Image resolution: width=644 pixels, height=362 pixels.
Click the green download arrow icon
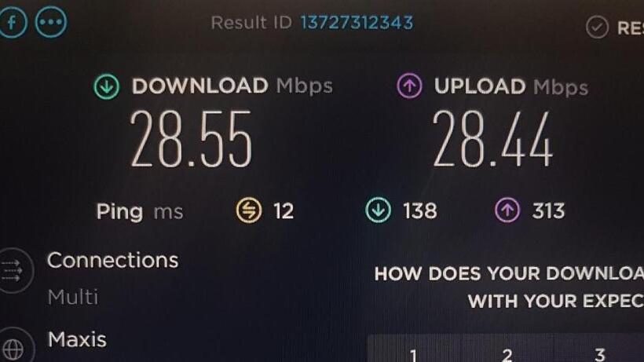pyautogui.click(x=106, y=86)
